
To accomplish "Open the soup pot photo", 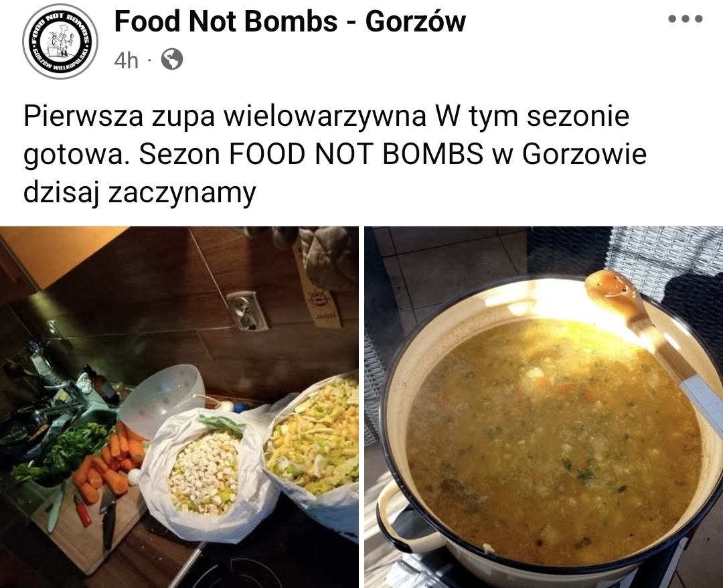I will tap(544, 407).
